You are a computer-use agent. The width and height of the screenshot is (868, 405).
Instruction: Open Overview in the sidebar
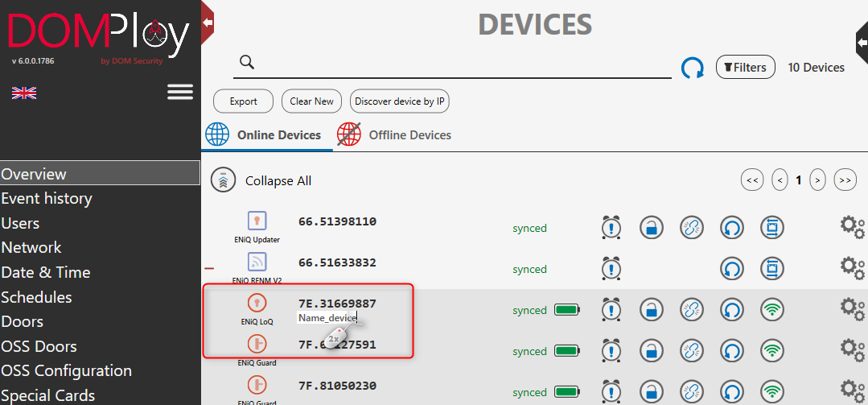(101, 174)
